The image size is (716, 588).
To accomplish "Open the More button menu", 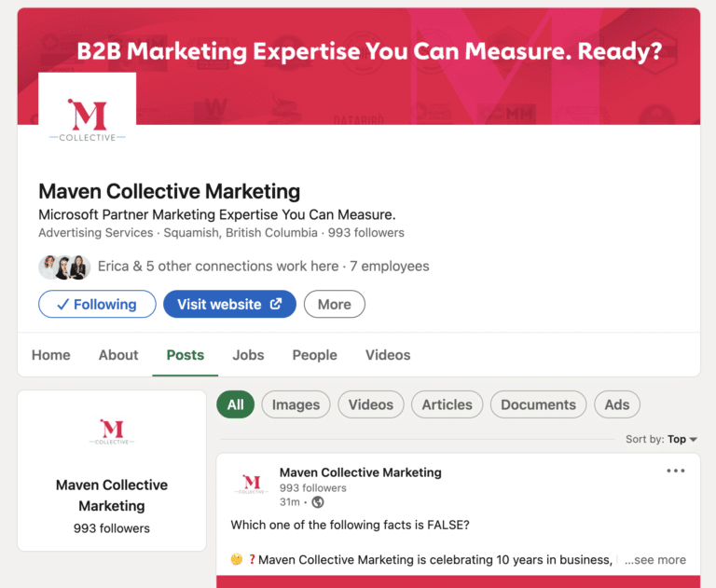I will point(335,304).
